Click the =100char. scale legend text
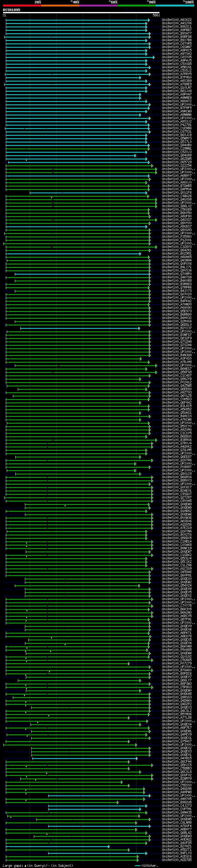Screen dimensions: 197x868 [149, 866]
